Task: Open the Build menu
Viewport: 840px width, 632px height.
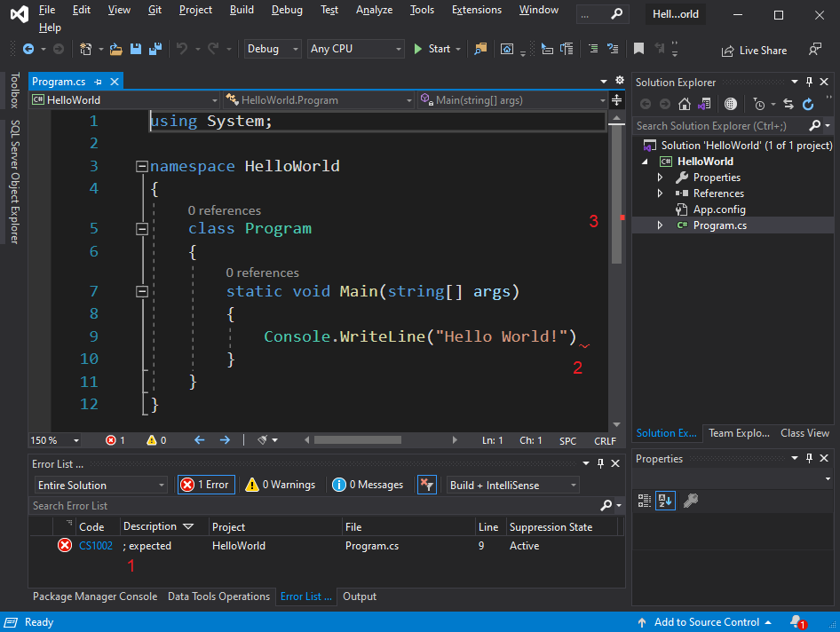Action: 241,10
